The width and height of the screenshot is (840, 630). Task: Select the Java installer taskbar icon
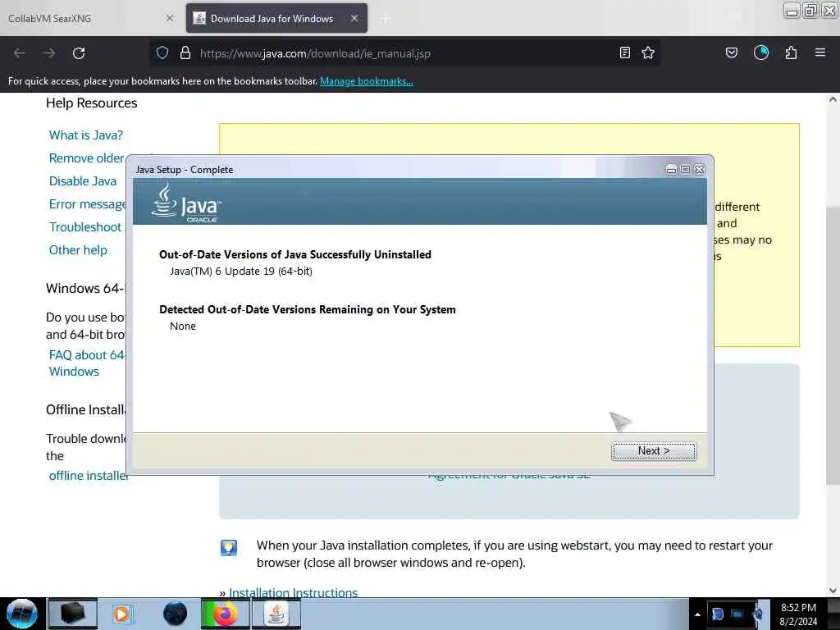point(276,614)
